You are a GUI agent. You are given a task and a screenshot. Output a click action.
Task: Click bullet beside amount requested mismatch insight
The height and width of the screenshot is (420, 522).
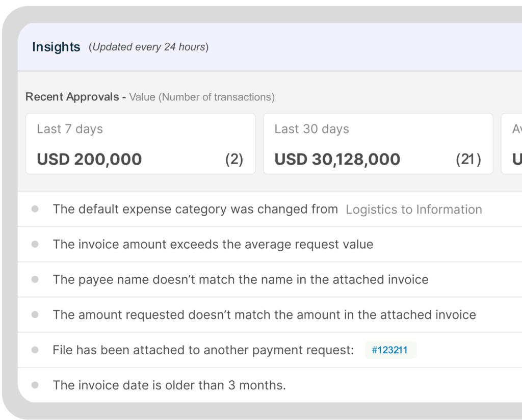point(35,314)
